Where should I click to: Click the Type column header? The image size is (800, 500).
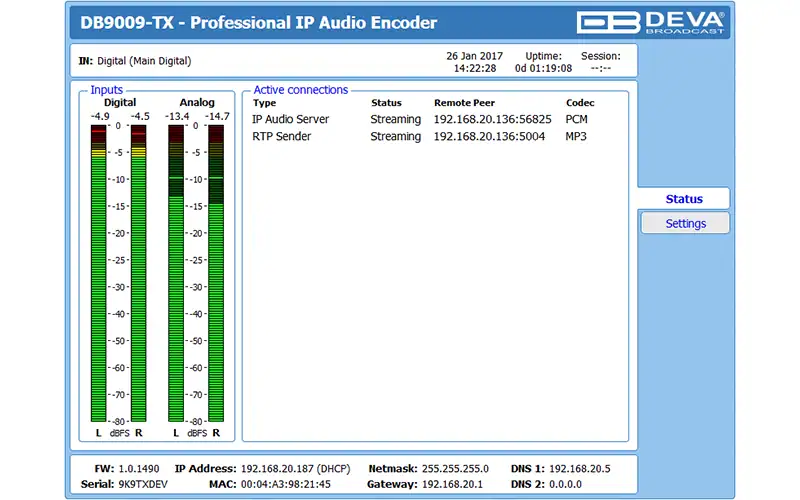point(264,103)
